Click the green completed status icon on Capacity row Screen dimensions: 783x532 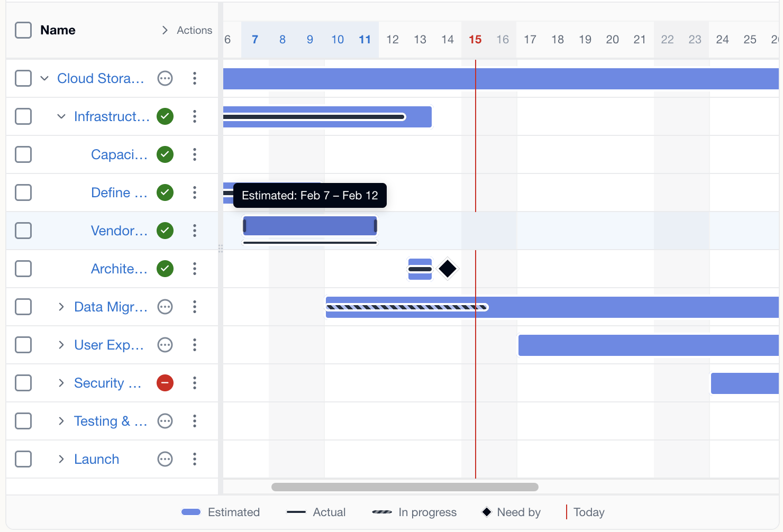pyautogui.click(x=165, y=154)
